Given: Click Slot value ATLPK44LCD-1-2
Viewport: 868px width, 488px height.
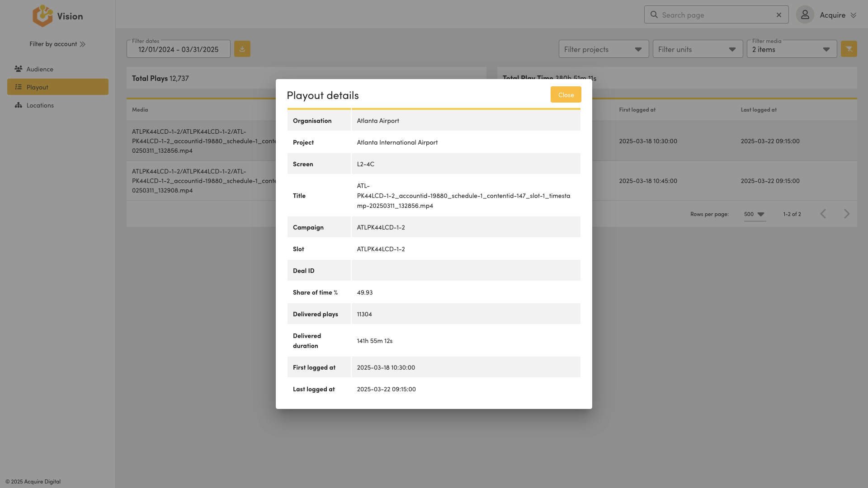Looking at the screenshot, I should (381, 249).
